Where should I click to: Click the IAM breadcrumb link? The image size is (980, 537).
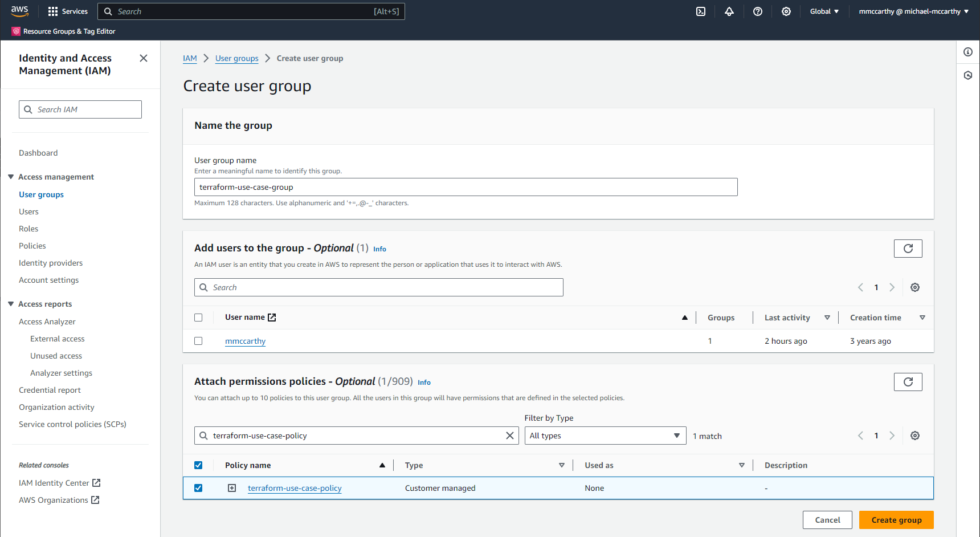(190, 58)
